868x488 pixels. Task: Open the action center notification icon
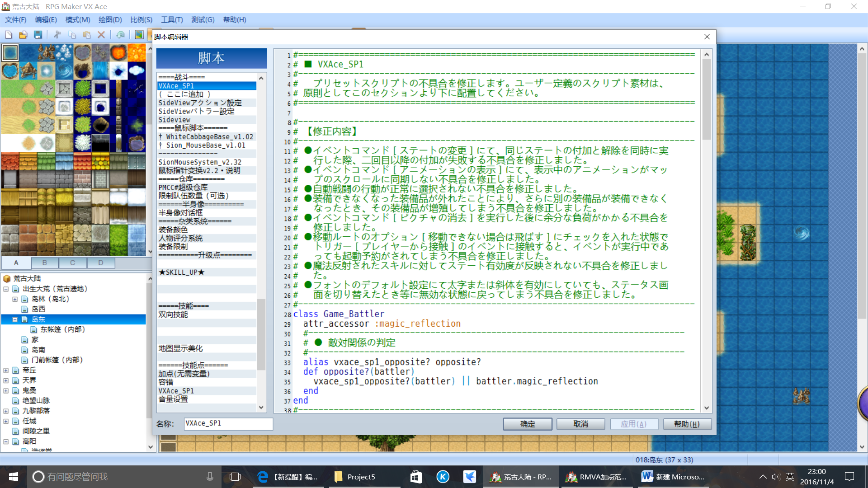click(x=849, y=477)
